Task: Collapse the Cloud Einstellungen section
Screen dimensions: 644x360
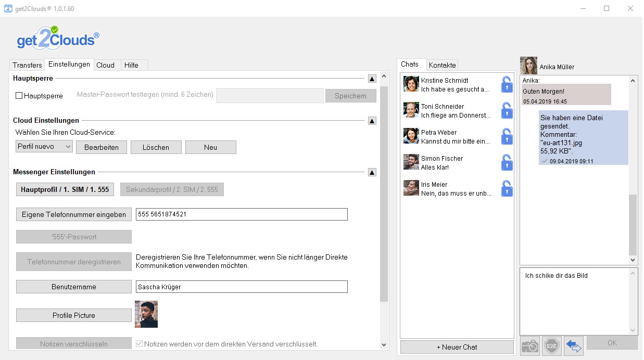Action: (x=372, y=121)
